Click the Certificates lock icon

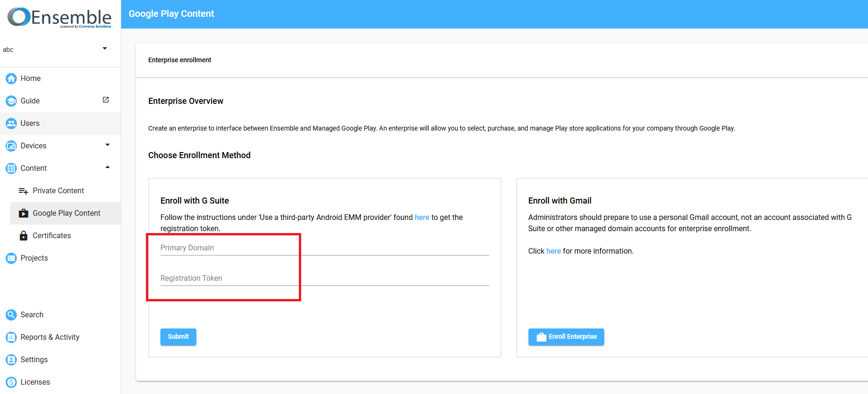pos(23,235)
